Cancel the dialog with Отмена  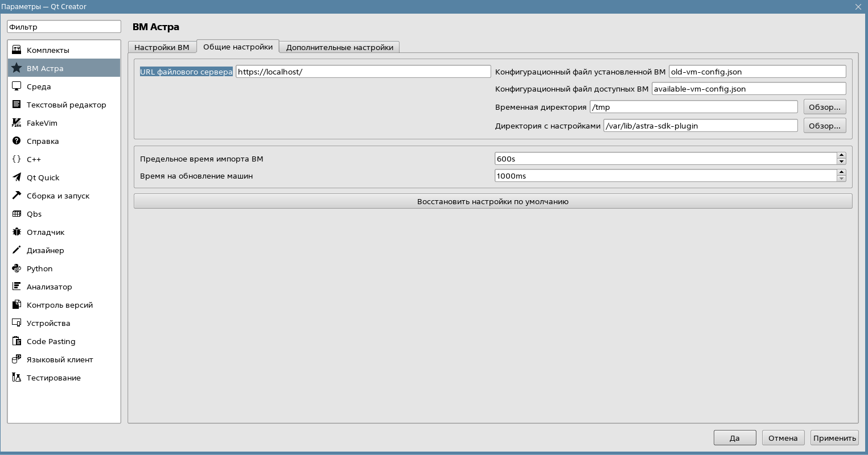pyautogui.click(x=783, y=438)
